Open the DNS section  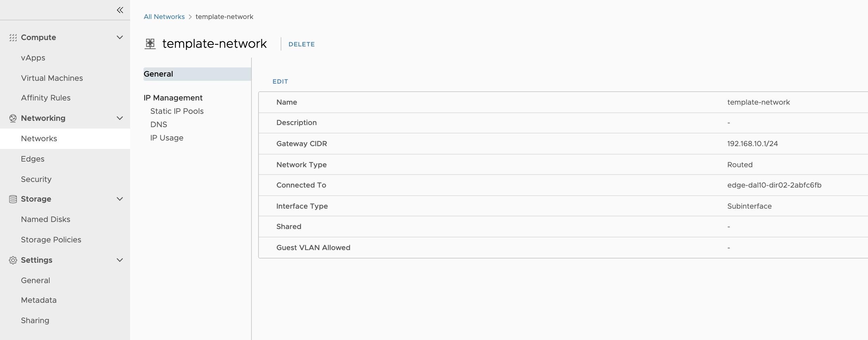click(159, 125)
